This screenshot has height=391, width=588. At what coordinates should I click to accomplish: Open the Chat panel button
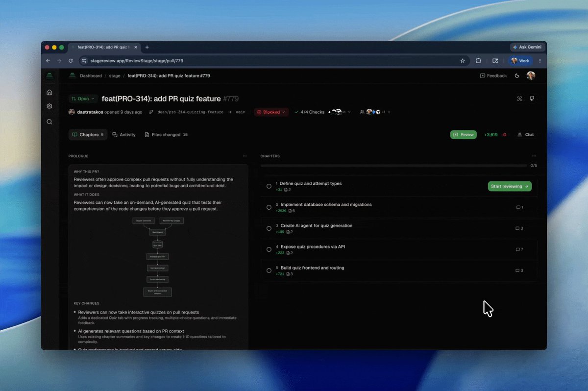(526, 135)
